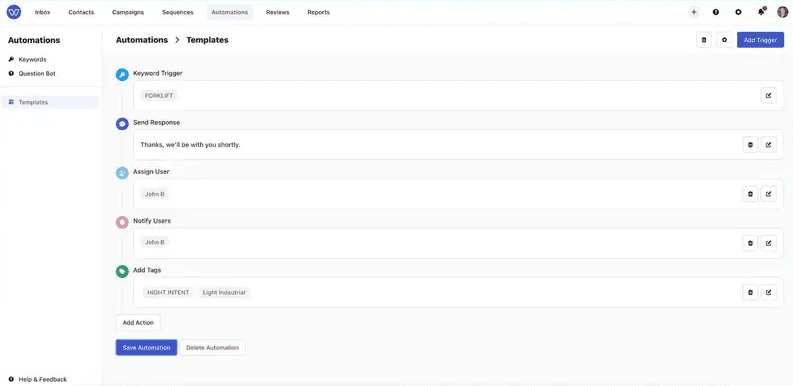The image size is (793, 386).
Task: Click the Send Response chat bubble icon
Action: (x=122, y=124)
